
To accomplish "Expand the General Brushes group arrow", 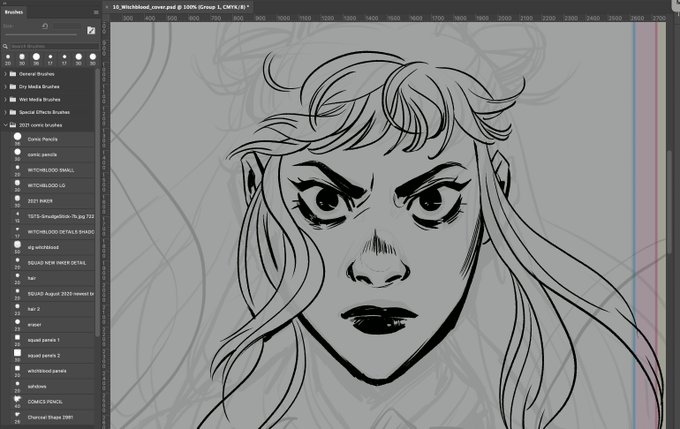I will (5, 74).
